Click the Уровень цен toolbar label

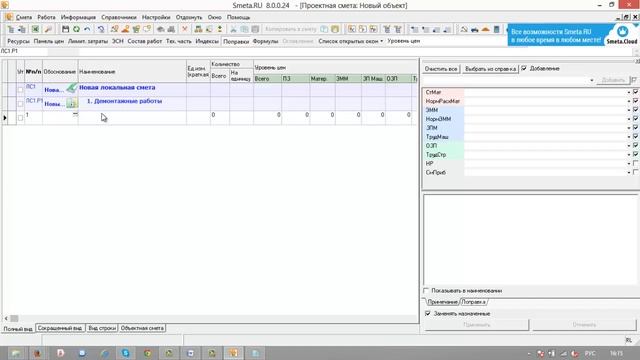pyautogui.click(x=404, y=41)
